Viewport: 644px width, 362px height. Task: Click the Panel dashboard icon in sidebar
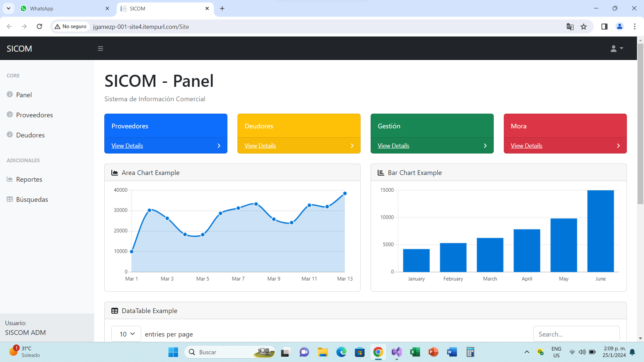click(x=10, y=95)
